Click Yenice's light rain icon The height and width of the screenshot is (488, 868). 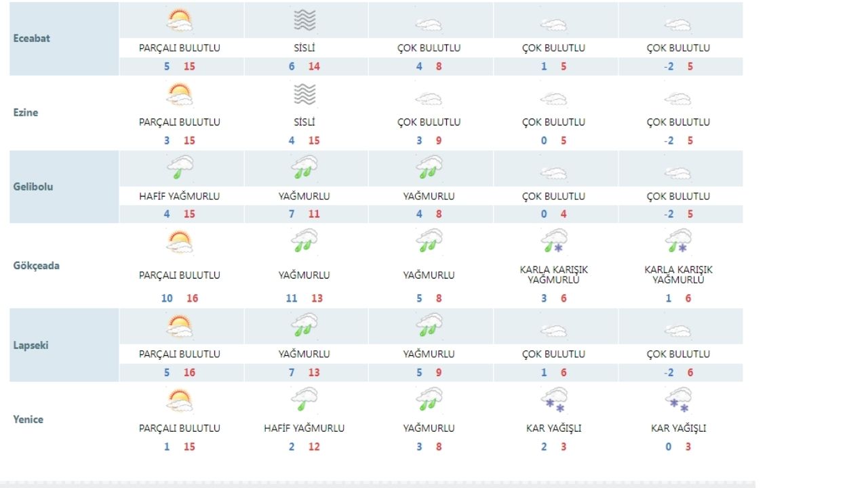tap(304, 399)
